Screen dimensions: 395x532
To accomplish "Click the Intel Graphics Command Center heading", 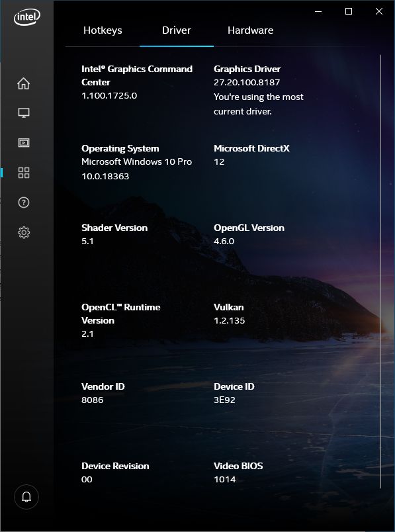I will tap(137, 75).
